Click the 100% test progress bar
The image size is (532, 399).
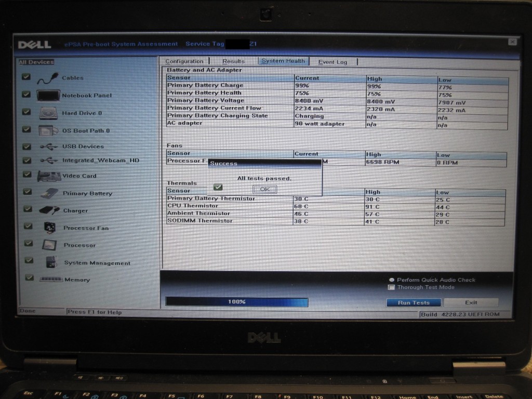click(237, 302)
